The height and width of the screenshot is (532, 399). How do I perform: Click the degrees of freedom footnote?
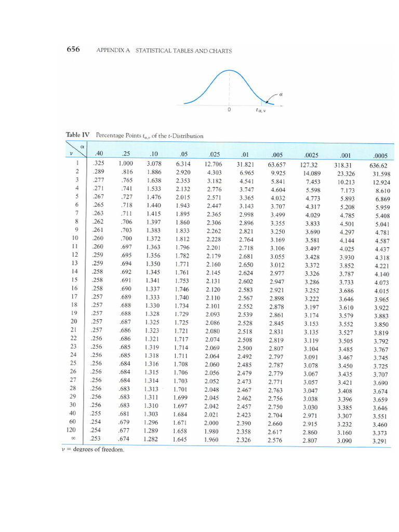click(x=93, y=449)
